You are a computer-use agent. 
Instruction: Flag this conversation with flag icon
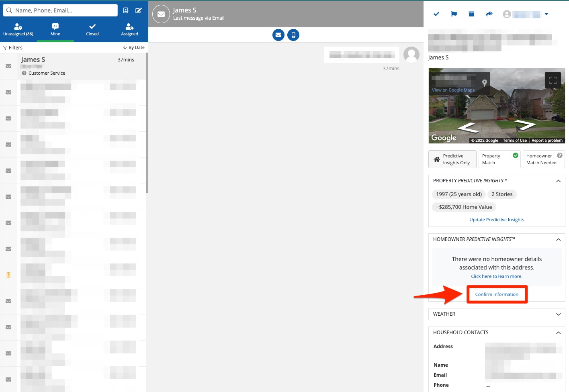[x=454, y=14]
